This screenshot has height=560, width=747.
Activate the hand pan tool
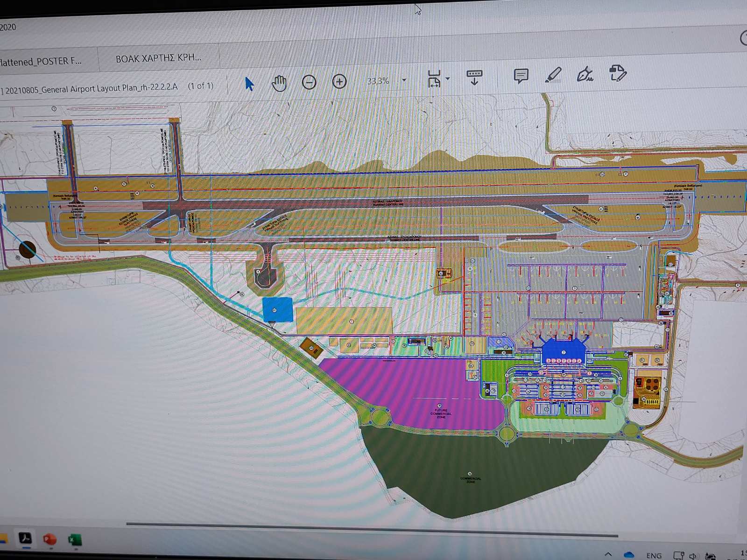click(279, 83)
